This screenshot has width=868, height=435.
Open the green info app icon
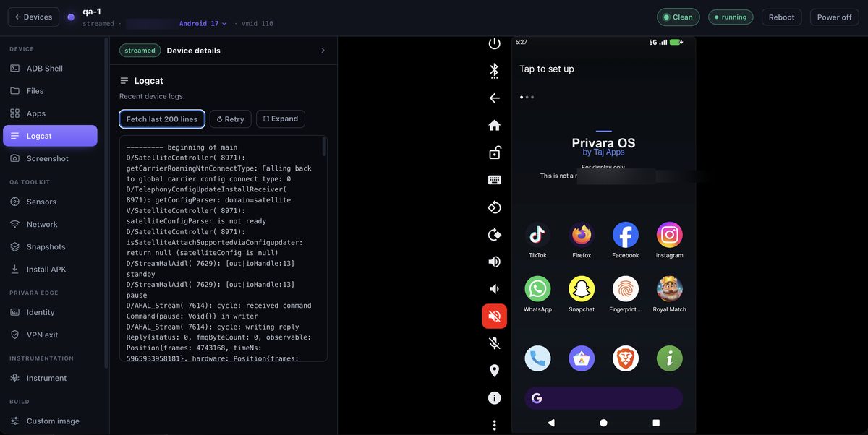(x=670, y=358)
